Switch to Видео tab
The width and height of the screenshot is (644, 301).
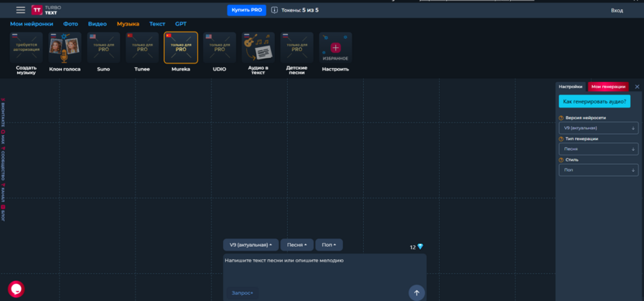(x=98, y=24)
